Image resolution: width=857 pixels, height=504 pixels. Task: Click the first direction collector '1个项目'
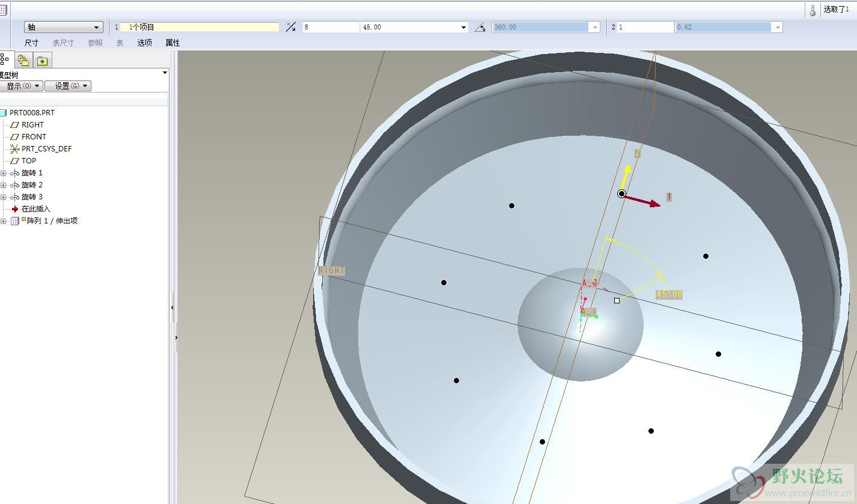200,27
